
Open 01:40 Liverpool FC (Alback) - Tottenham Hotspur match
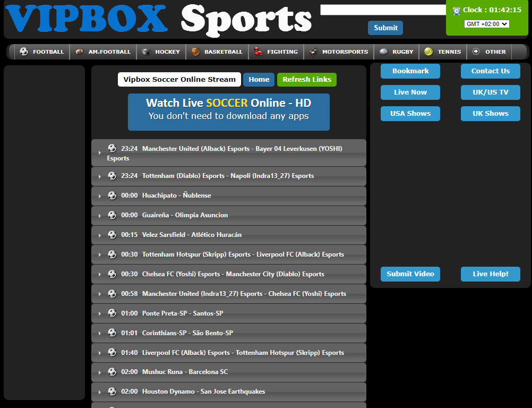click(229, 352)
